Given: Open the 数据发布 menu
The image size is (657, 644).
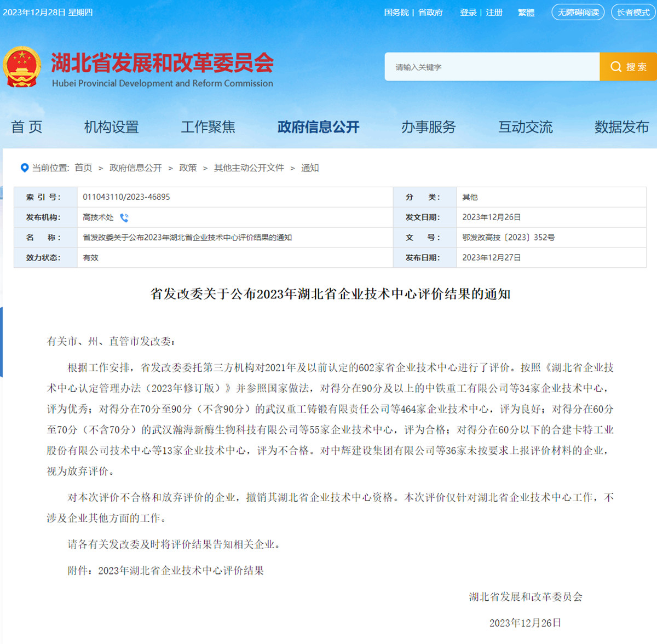Looking at the screenshot, I should pos(621,127).
